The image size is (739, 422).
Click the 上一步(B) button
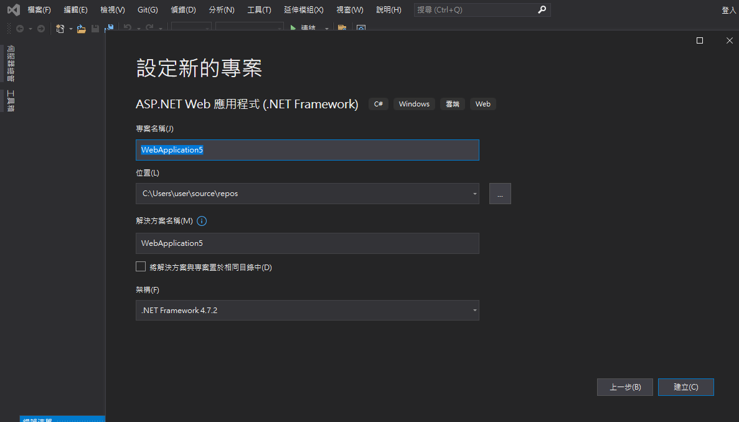click(x=625, y=387)
